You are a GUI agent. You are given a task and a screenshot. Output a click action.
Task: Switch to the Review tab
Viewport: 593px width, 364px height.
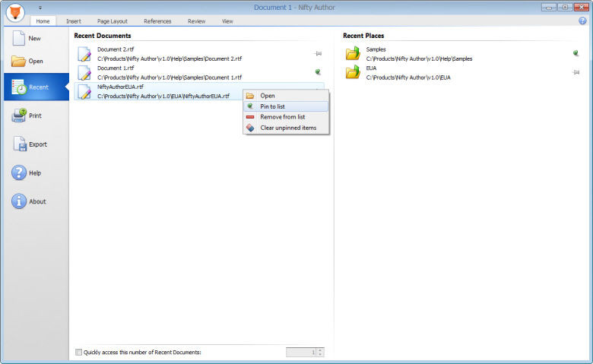[196, 21]
